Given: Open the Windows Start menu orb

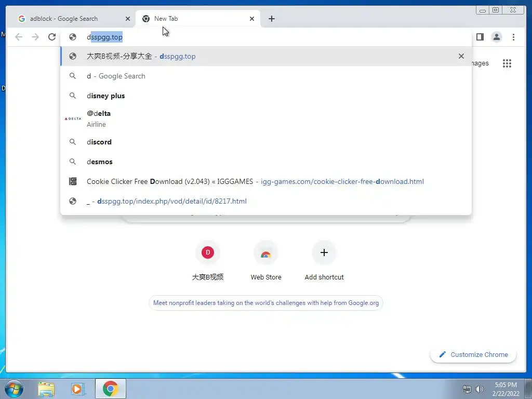Looking at the screenshot, I should (14, 389).
